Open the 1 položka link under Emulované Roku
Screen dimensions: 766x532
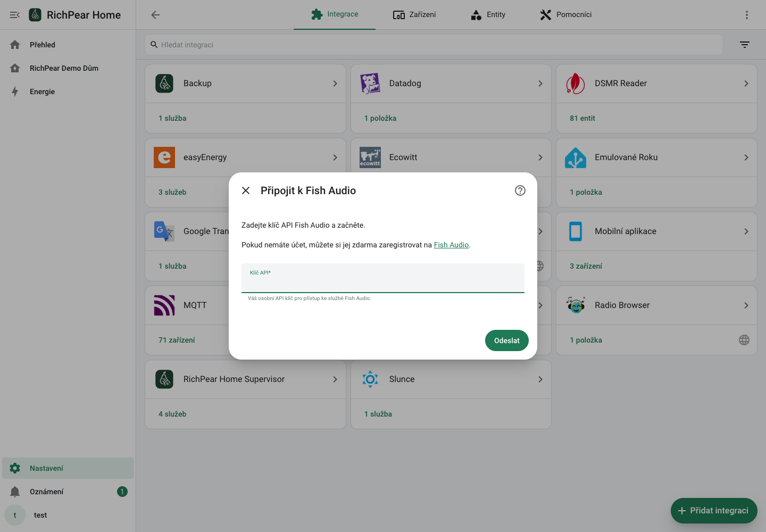click(586, 192)
